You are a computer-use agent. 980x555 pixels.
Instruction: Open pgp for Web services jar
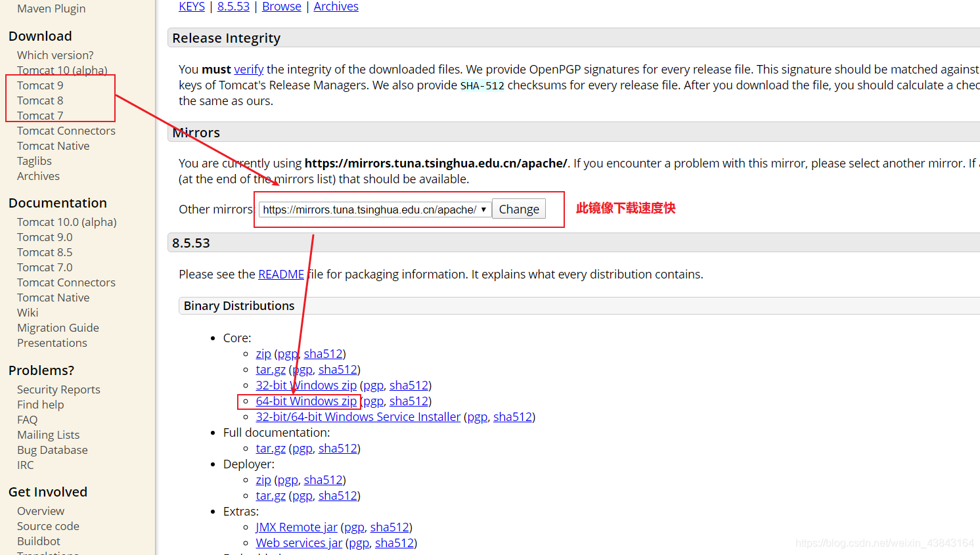(359, 543)
